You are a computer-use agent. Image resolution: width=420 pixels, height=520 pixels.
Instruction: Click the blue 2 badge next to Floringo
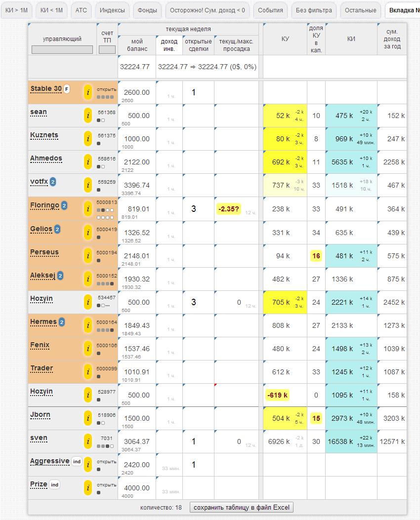[x=64, y=205]
